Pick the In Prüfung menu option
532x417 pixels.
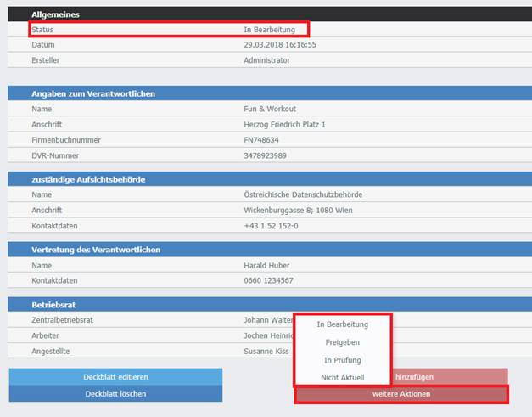342,360
